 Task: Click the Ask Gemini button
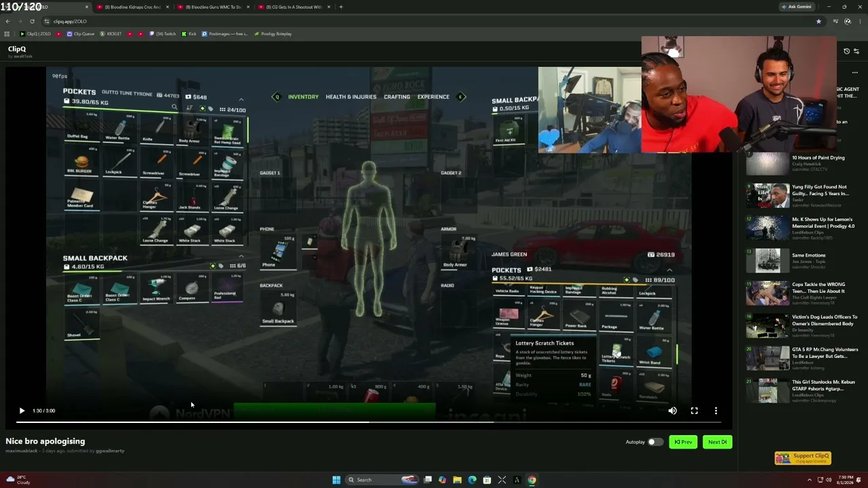[x=796, y=7]
